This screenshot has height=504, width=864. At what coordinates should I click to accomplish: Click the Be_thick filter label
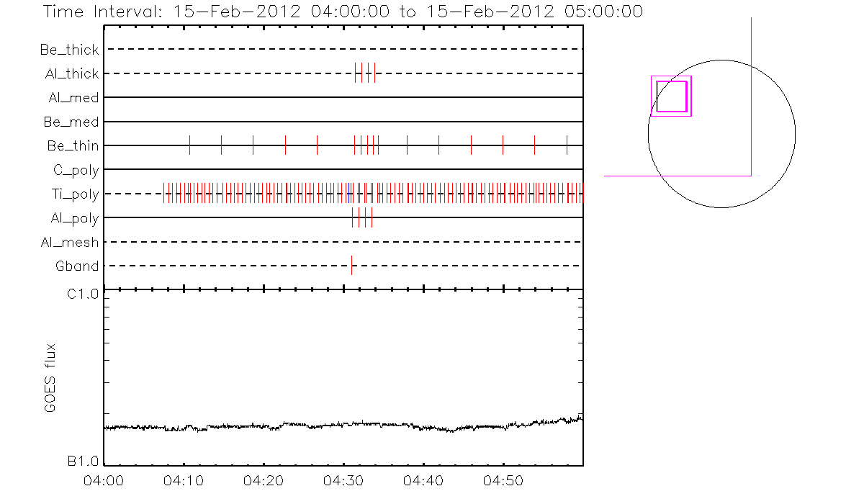[70, 50]
